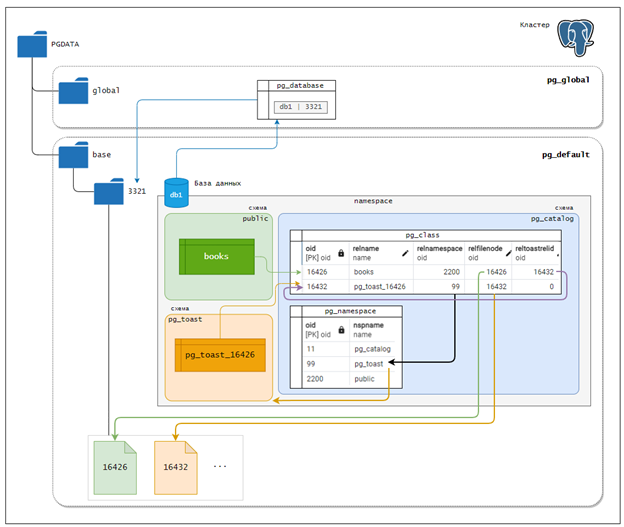624x527 pixels.
Task: Click the PGDATA folder icon
Action: pos(32,44)
